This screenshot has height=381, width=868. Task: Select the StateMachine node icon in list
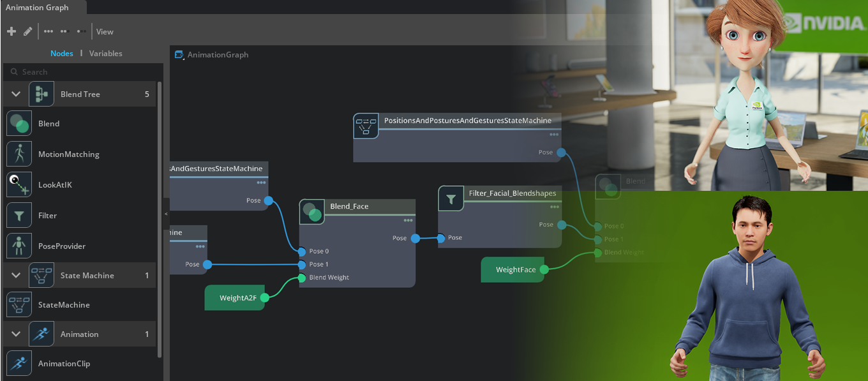click(x=19, y=305)
